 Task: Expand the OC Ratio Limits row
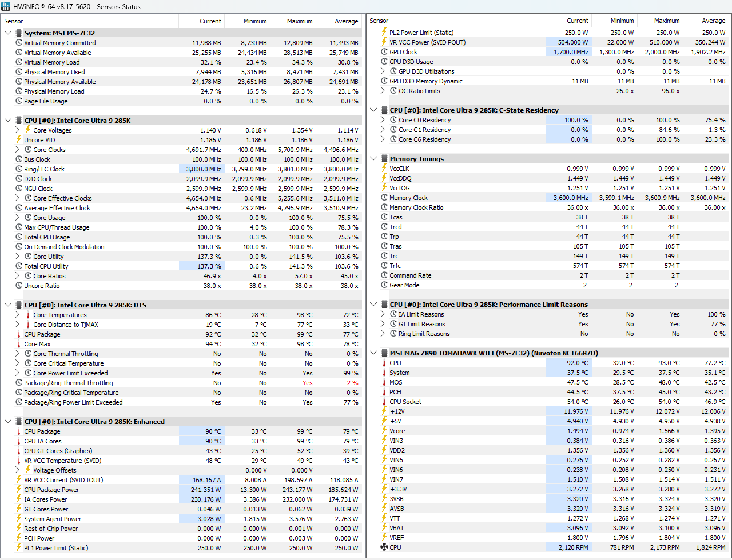pos(383,91)
